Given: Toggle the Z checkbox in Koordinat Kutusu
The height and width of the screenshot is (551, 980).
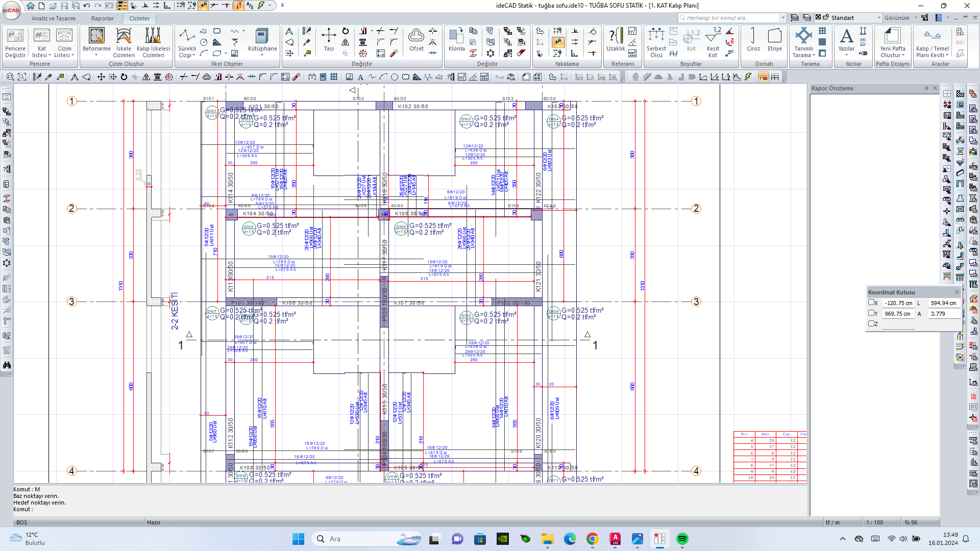Looking at the screenshot, I should (x=872, y=323).
